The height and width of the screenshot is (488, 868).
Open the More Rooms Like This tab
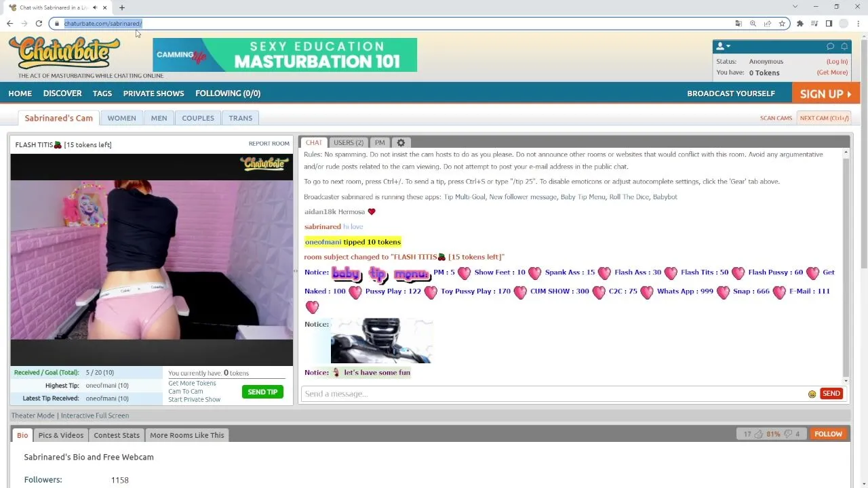coord(187,435)
